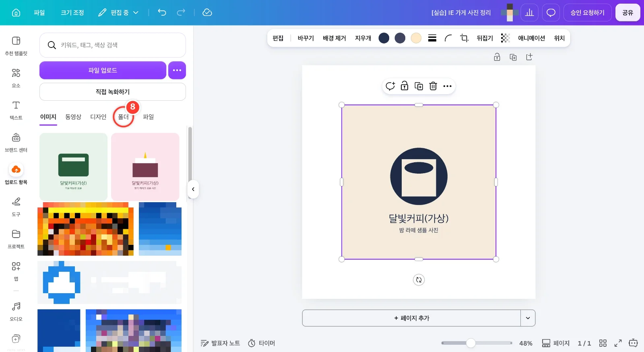This screenshot has width=644, height=352.
Task: Open 브랜드 센터 in the sidebar
Action: (16, 142)
